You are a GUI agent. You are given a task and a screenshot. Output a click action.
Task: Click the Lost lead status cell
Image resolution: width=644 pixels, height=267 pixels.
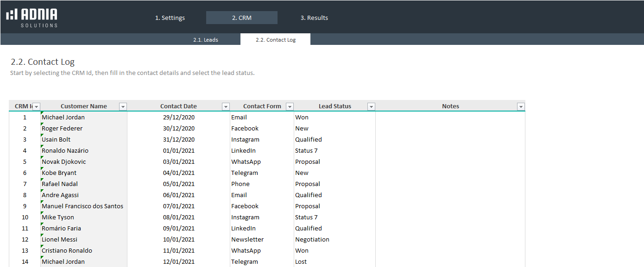[x=334, y=262]
